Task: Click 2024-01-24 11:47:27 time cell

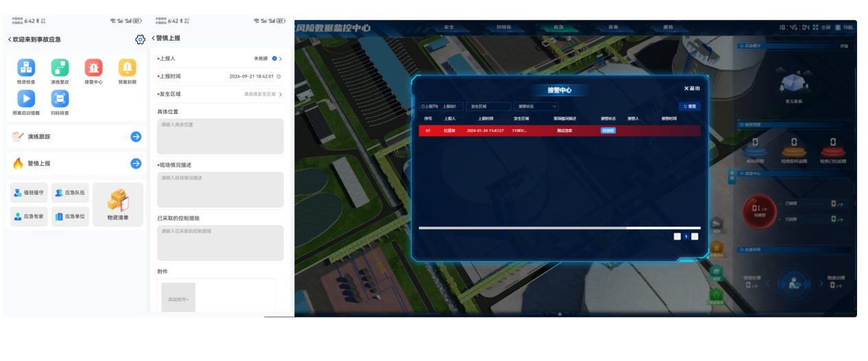Action: click(x=485, y=130)
